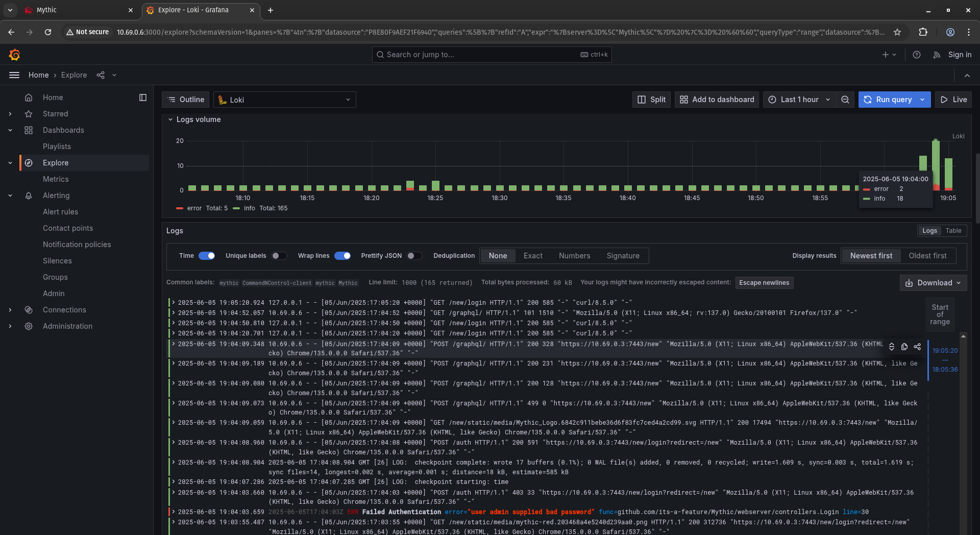Screen dimensions: 980x535
Task: Open browser extensions puzzle icon
Action: tap(923, 32)
